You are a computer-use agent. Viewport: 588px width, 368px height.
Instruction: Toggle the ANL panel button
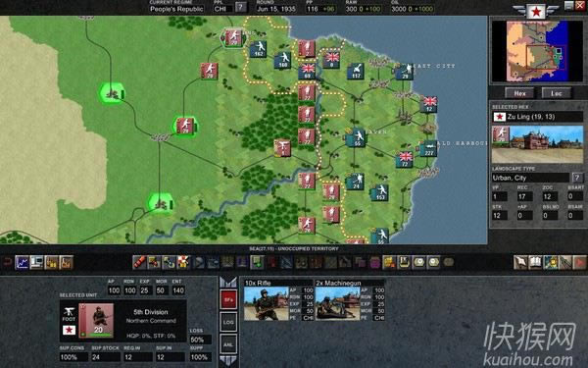pos(228,344)
